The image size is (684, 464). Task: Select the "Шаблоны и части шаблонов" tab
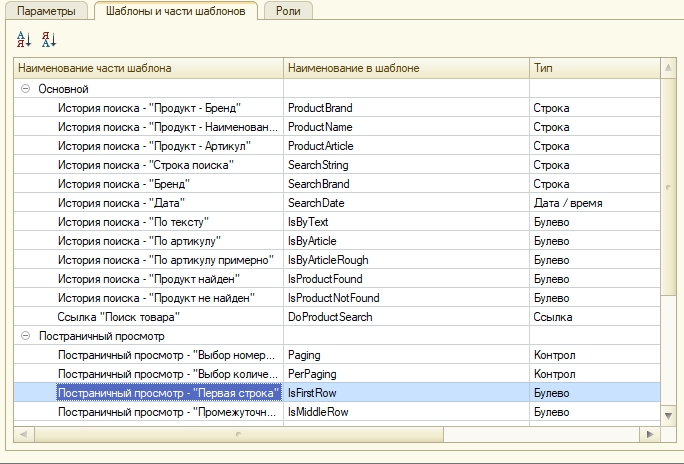coord(175,10)
